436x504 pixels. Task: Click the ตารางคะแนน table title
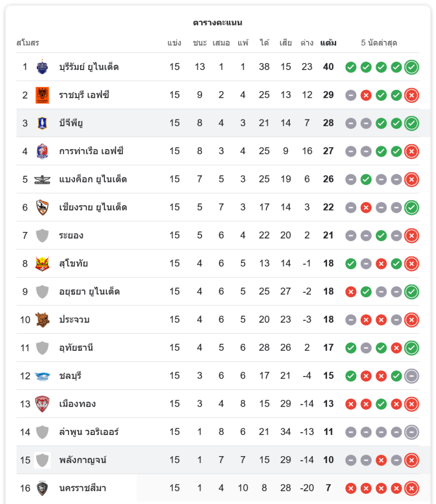pos(217,23)
